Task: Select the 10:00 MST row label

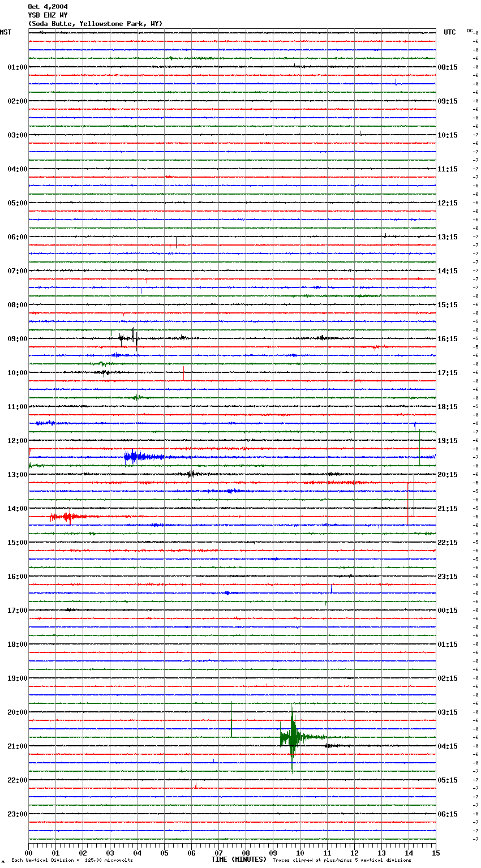Action: 17,373
